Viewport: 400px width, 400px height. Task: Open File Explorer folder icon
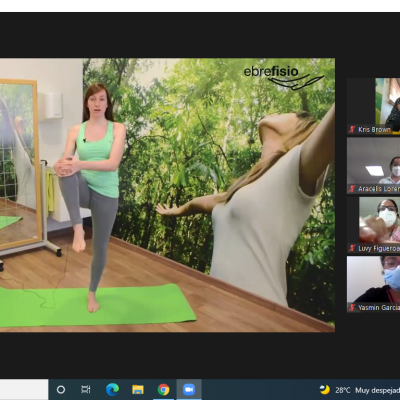pos(138,389)
